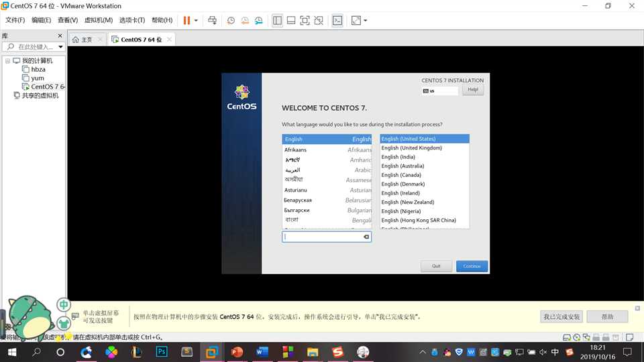Screen dimensions: 644x362
Task: Open the Windows Start menu
Action: (x=12, y=352)
